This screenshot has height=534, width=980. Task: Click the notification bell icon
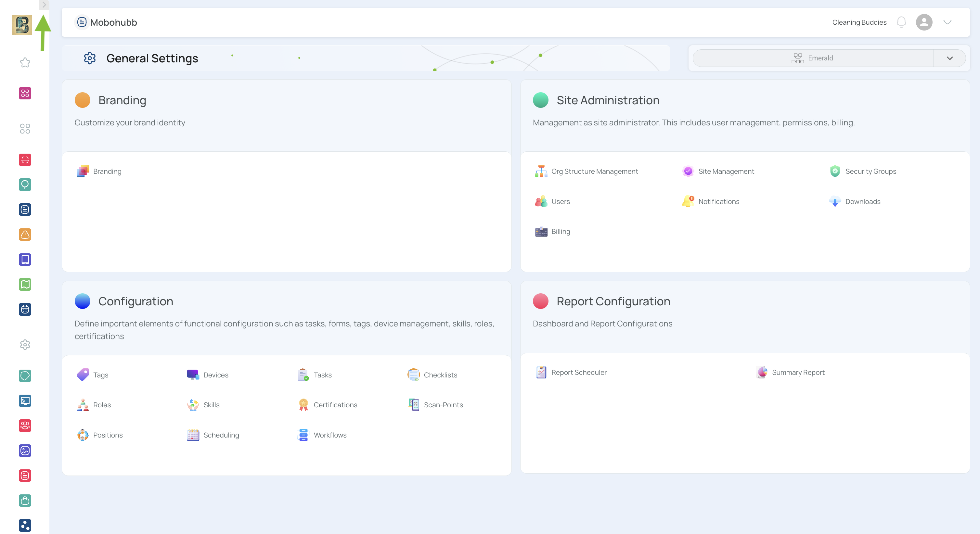point(901,22)
